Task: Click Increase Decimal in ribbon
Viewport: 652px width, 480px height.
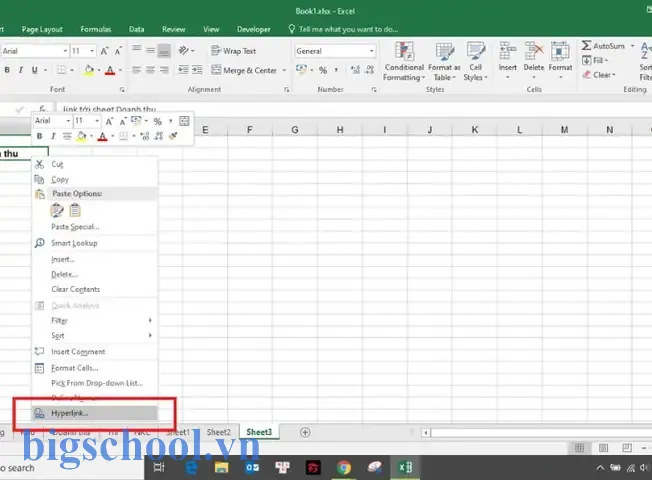Action: [x=355, y=70]
